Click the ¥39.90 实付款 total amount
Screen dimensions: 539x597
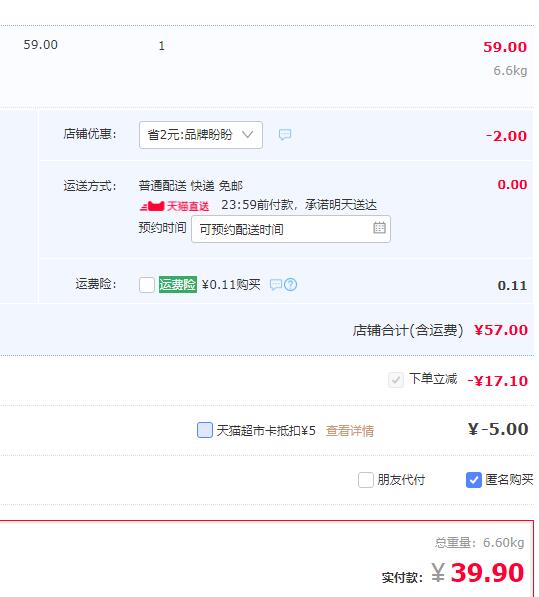click(478, 573)
